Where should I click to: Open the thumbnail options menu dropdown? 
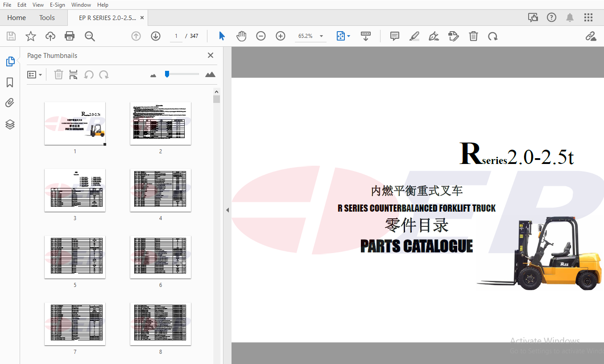[35, 75]
